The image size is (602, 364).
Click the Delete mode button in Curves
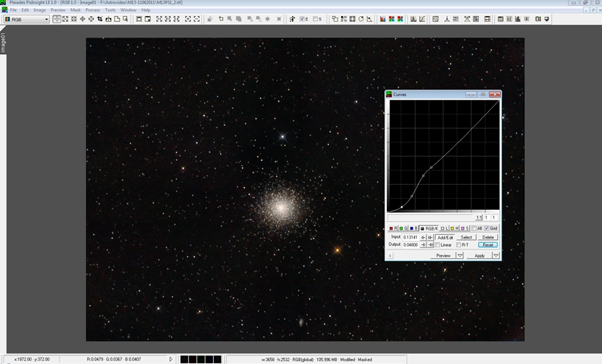tap(488, 237)
